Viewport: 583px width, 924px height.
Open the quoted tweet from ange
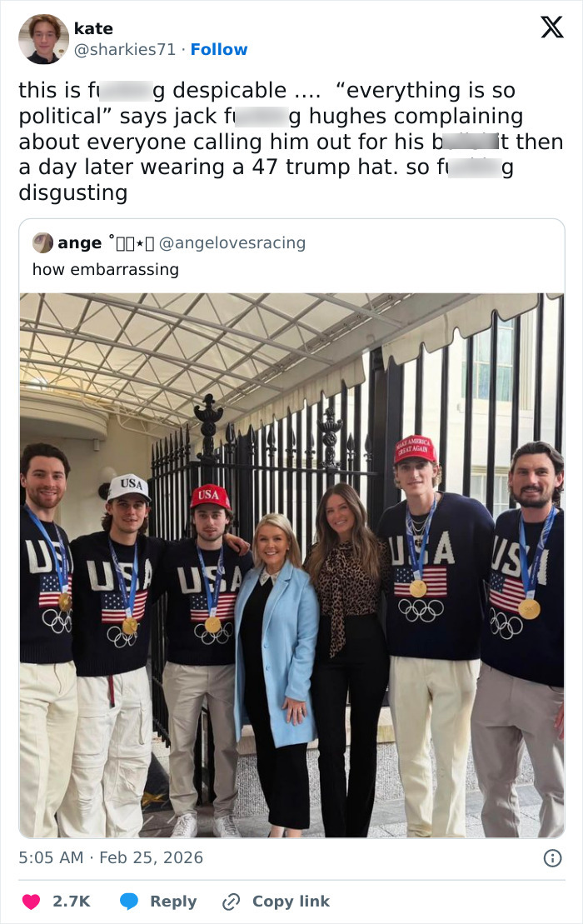pyautogui.click(x=291, y=269)
